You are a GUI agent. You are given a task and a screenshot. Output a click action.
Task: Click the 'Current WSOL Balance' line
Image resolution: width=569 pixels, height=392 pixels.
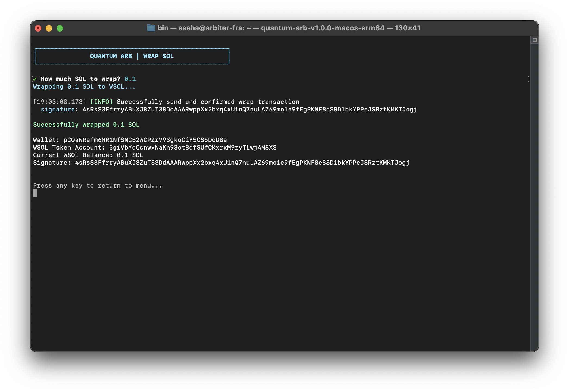point(88,155)
